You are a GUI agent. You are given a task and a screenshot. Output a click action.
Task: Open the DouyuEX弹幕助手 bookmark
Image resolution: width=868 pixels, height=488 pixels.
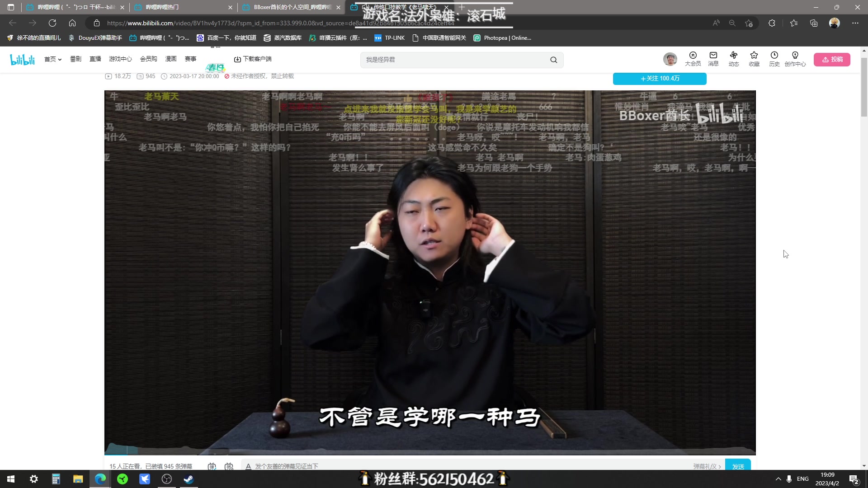(x=95, y=38)
